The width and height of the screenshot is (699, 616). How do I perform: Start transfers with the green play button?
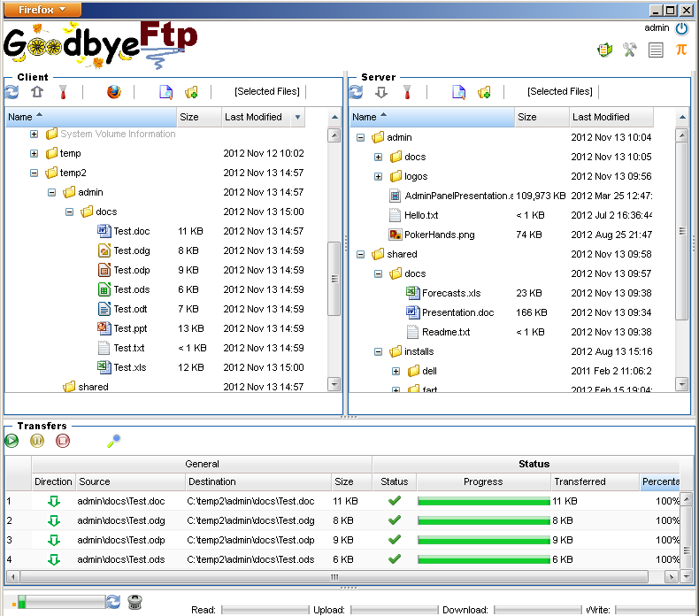tap(12, 441)
